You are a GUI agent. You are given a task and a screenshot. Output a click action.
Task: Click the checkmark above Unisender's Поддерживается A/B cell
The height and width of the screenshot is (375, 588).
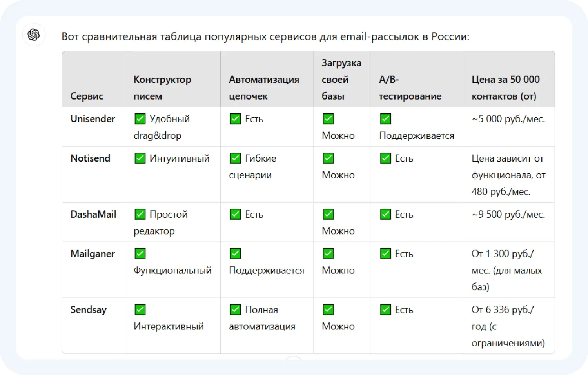(385, 119)
